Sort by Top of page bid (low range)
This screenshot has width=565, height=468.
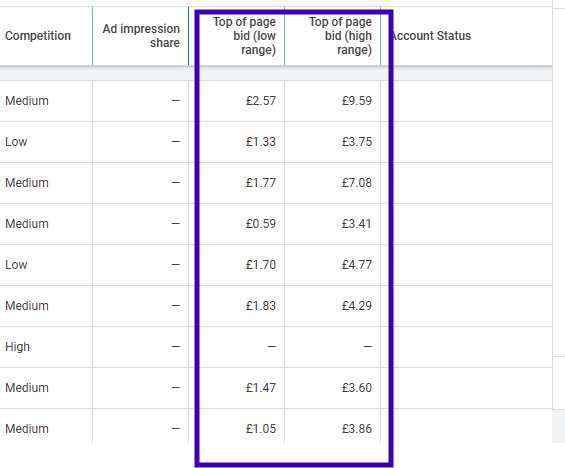(x=244, y=36)
